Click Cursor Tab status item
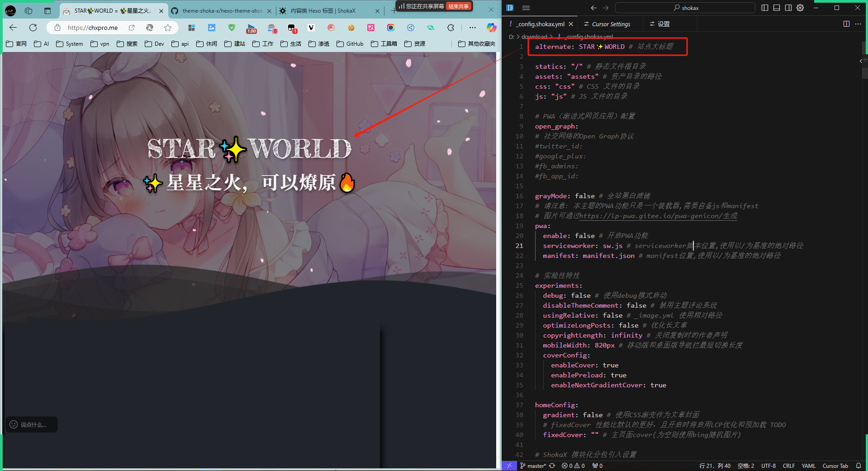This screenshot has height=471, width=868. [x=835, y=466]
